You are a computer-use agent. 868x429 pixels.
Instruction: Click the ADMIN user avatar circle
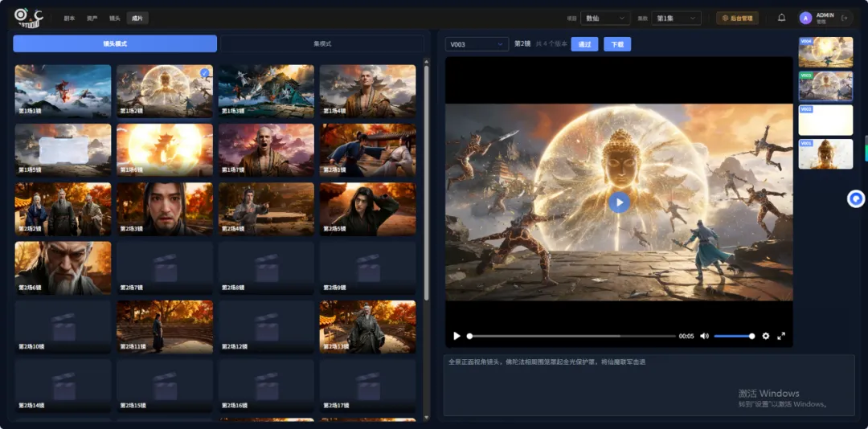coord(805,18)
